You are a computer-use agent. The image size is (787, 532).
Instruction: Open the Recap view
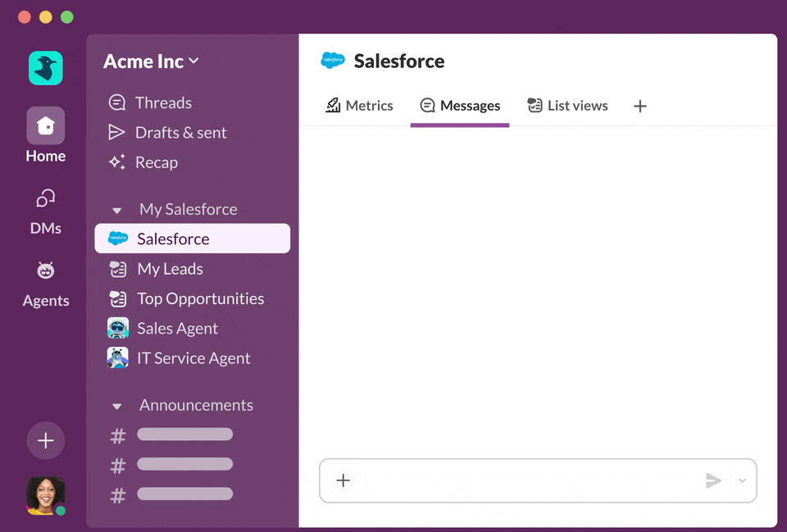pos(156,162)
